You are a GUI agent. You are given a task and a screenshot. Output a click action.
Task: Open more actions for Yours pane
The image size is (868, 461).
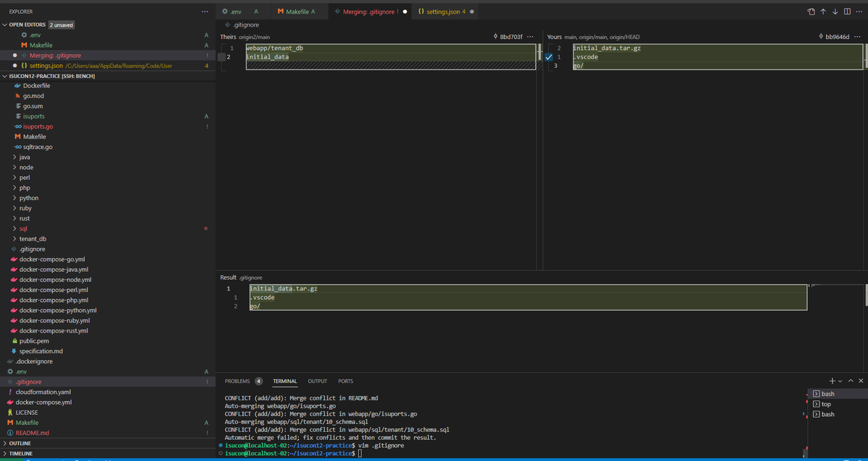click(858, 37)
